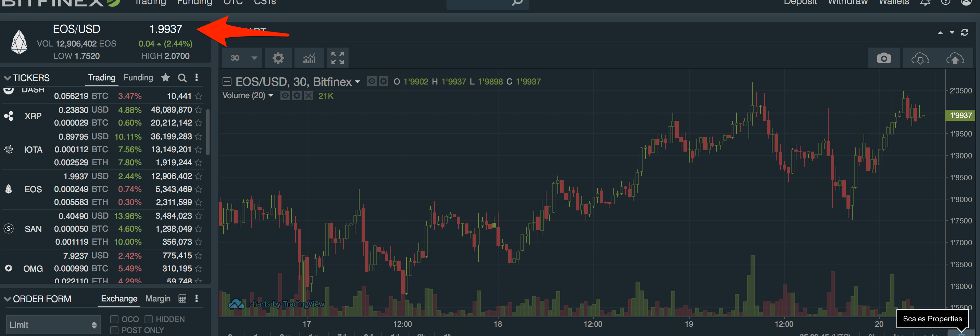The height and width of the screenshot is (336, 980).
Task: Show favorite tickers with star icon
Action: click(x=165, y=78)
